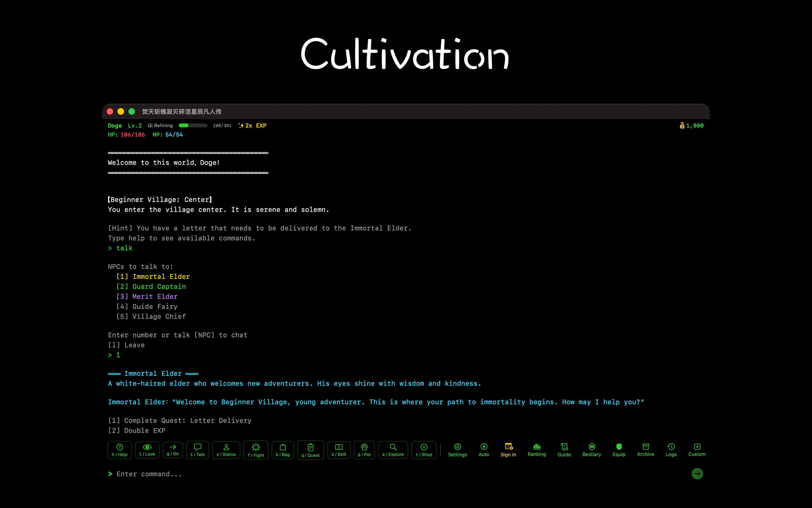The width and height of the screenshot is (812, 508).
Task: Open the k / Skill book button
Action: (x=339, y=450)
